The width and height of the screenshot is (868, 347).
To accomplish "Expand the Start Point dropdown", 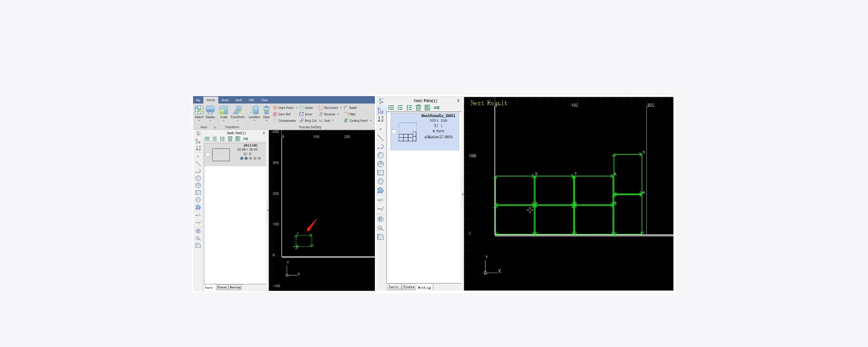I will click(x=296, y=108).
